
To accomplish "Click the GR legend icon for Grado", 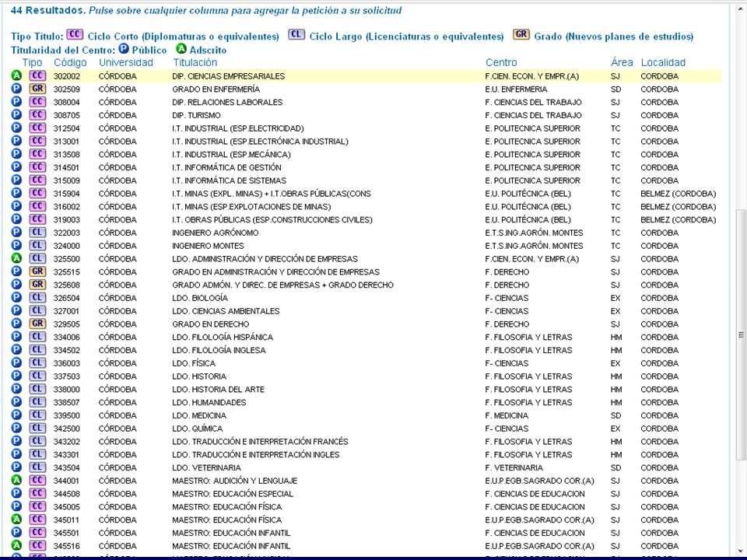I will (521, 35).
